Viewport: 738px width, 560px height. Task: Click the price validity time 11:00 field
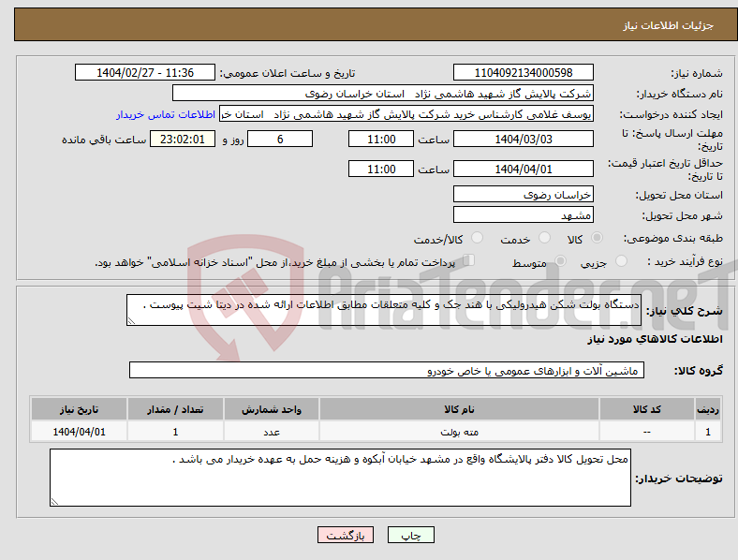click(381, 169)
